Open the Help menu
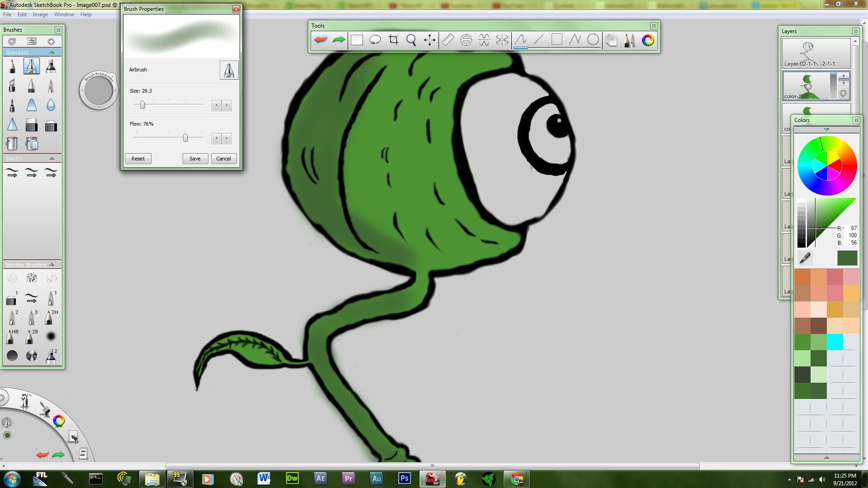The width and height of the screenshot is (868, 488). 86,14
